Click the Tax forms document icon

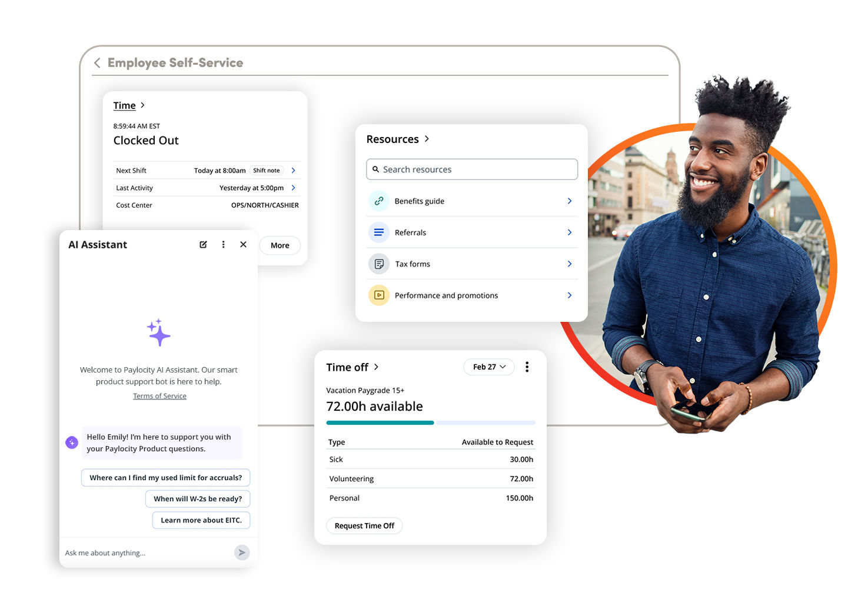click(379, 264)
